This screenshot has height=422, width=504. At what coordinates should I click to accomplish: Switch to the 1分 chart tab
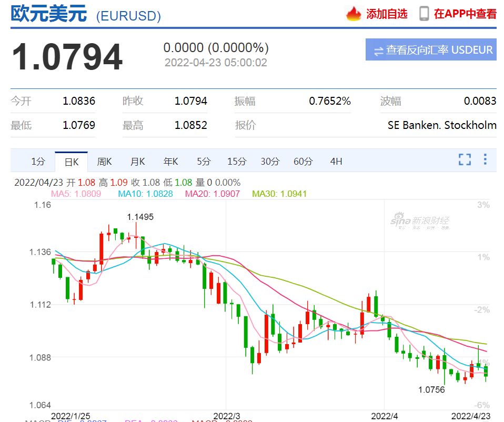pyautogui.click(x=38, y=162)
